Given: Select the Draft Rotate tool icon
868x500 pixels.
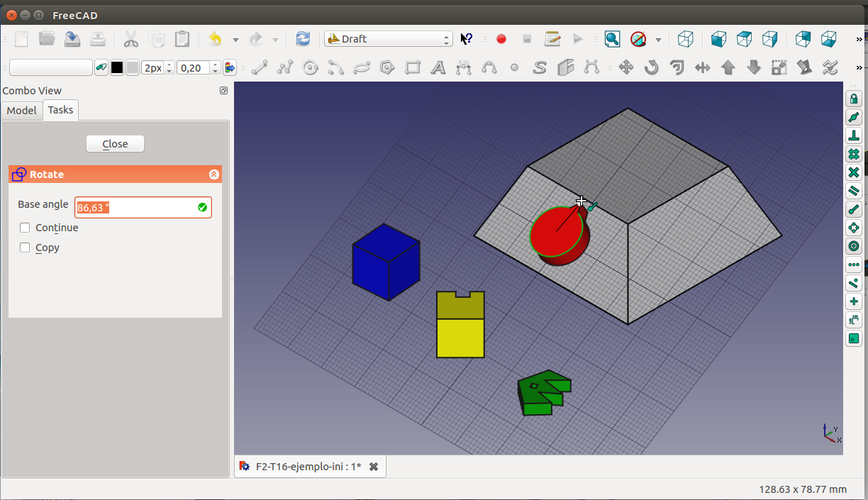Looking at the screenshot, I should (x=651, y=68).
